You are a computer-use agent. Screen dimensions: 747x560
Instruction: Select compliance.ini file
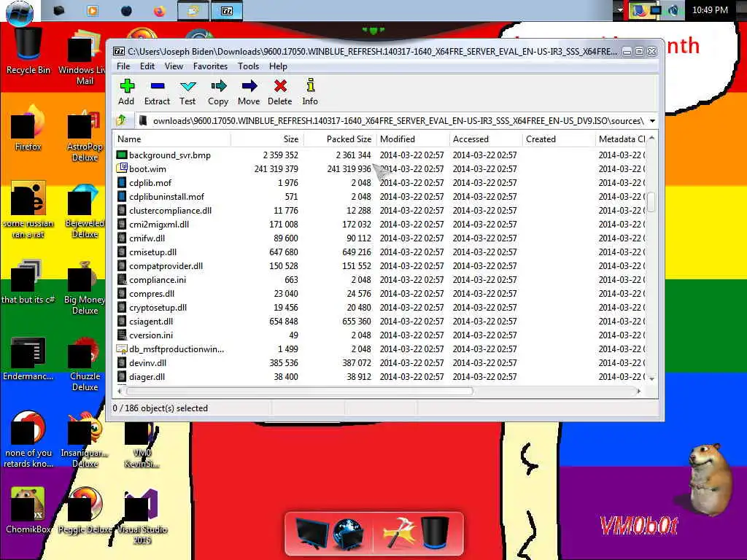click(158, 279)
